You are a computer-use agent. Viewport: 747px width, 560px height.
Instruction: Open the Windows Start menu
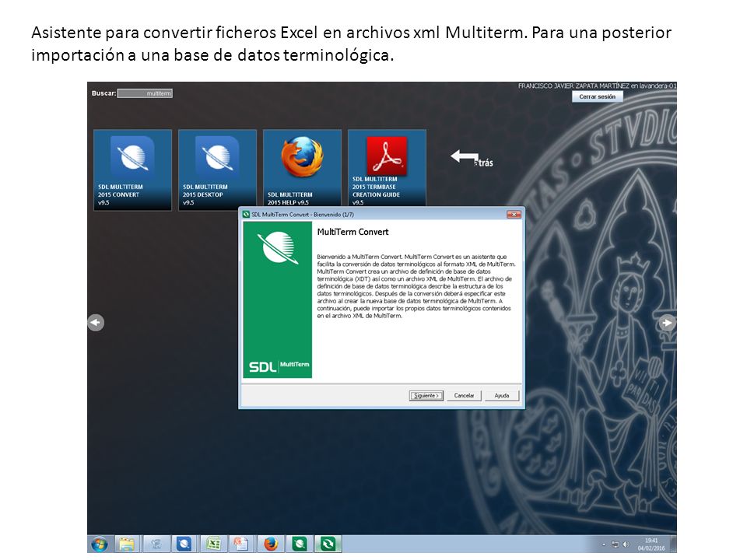pyautogui.click(x=99, y=544)
